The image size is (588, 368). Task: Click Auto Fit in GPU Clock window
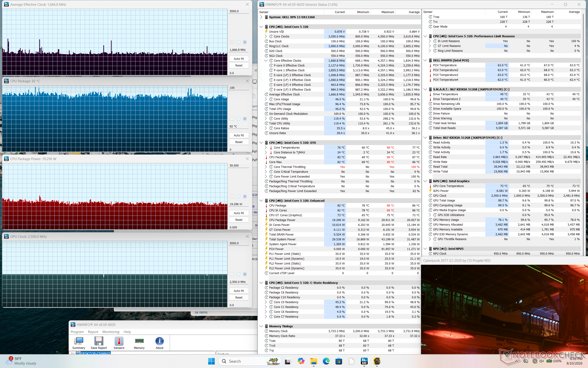point(239,291)
